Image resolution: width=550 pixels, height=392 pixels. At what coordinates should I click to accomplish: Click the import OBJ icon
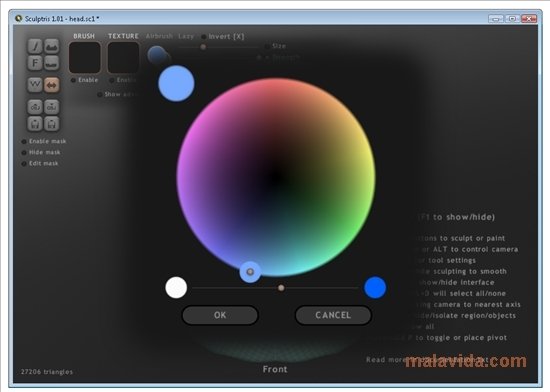point(35,107)
